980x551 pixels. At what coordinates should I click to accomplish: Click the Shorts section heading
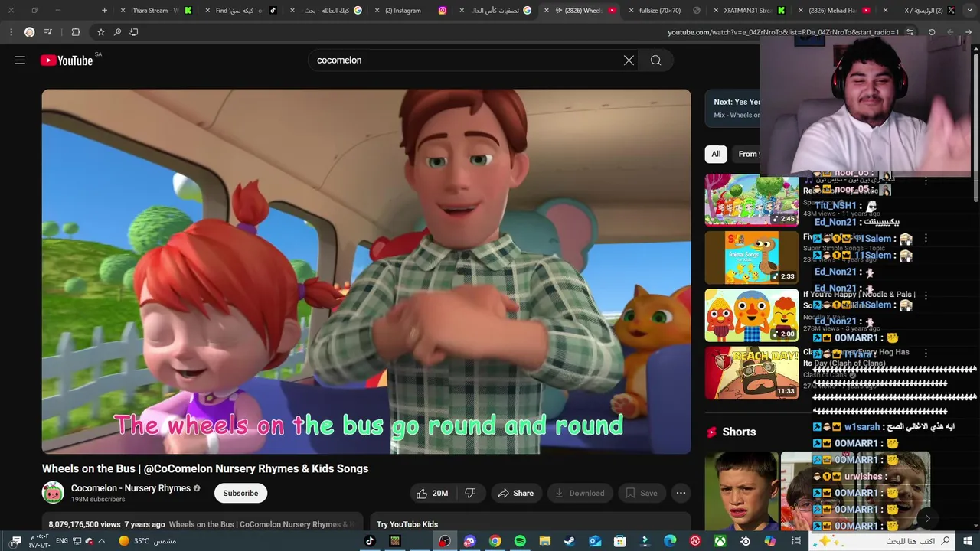(x=739, y=432)
